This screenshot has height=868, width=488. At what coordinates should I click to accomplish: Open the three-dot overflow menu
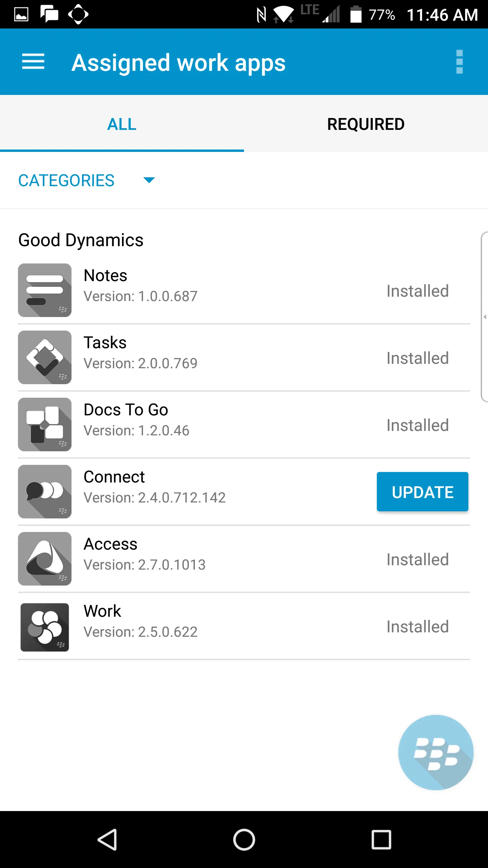[459, 62]
